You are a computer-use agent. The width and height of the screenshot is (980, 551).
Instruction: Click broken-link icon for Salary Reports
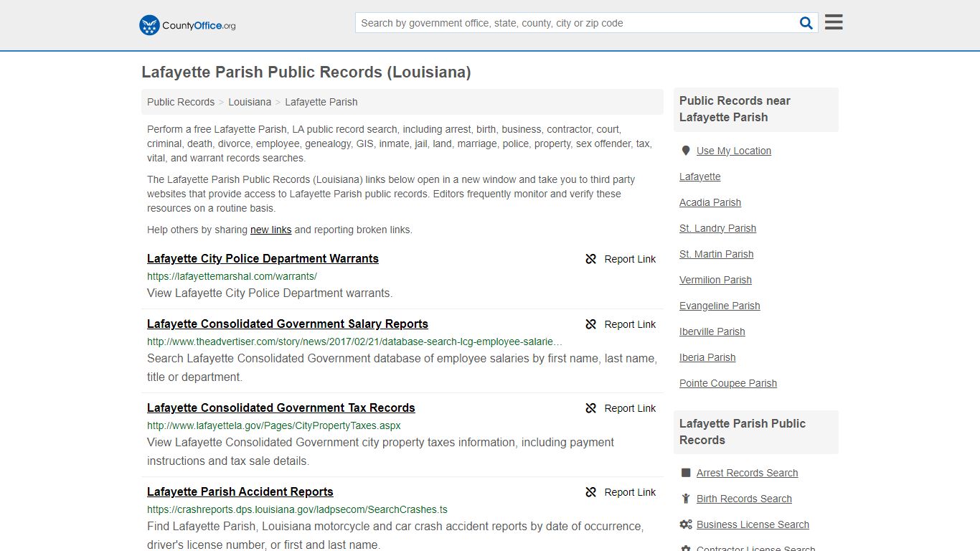pyautogui.click(x=591, y=324)
